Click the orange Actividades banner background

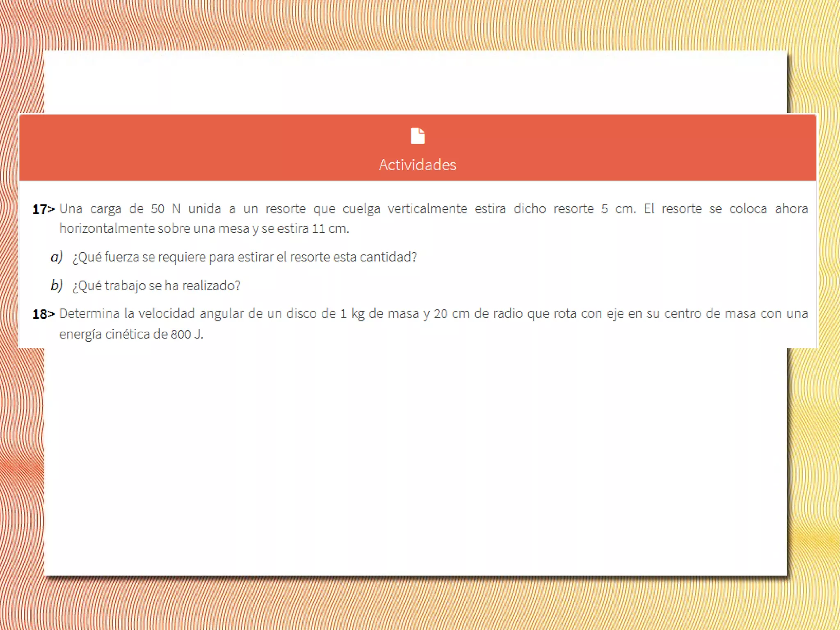pyautogui.click(x=205, y=148)
